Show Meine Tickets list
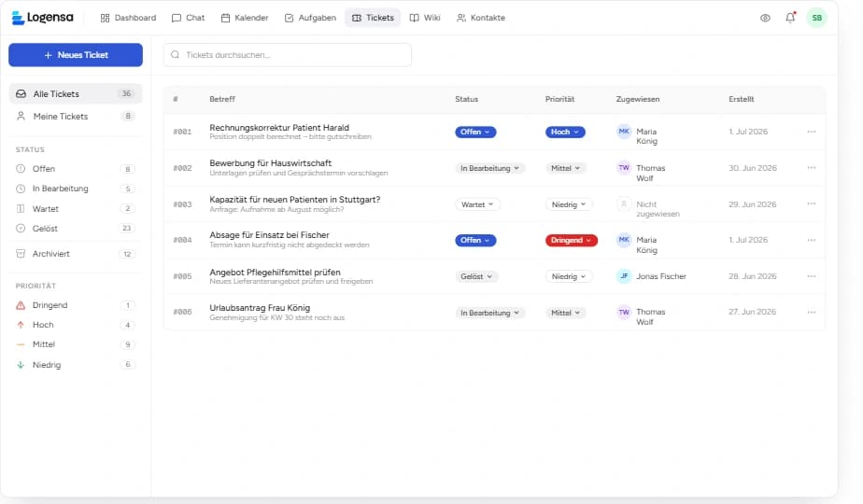Image resolution: width=863 pixels, height=504 pixels. click(x=76, y=116)
